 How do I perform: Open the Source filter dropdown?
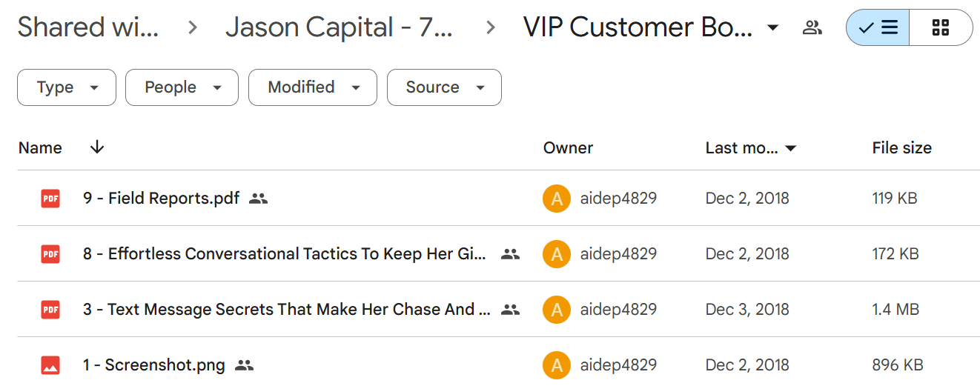444,87
